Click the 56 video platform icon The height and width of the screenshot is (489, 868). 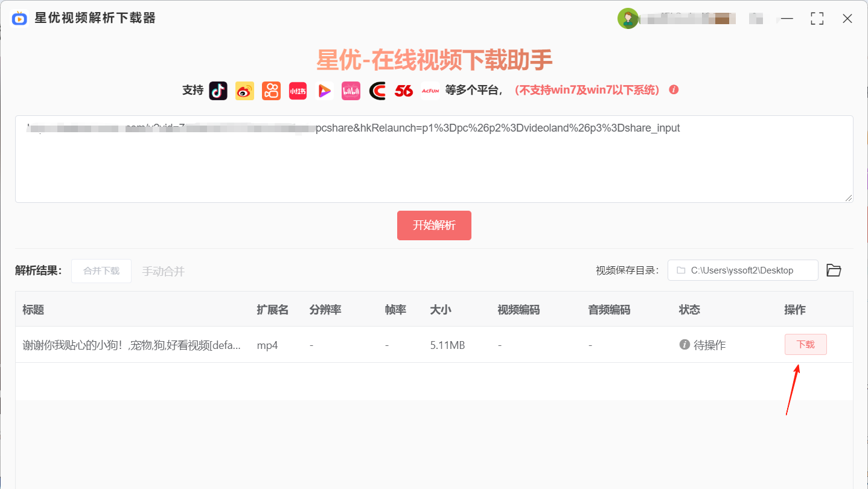coord(404,91)
